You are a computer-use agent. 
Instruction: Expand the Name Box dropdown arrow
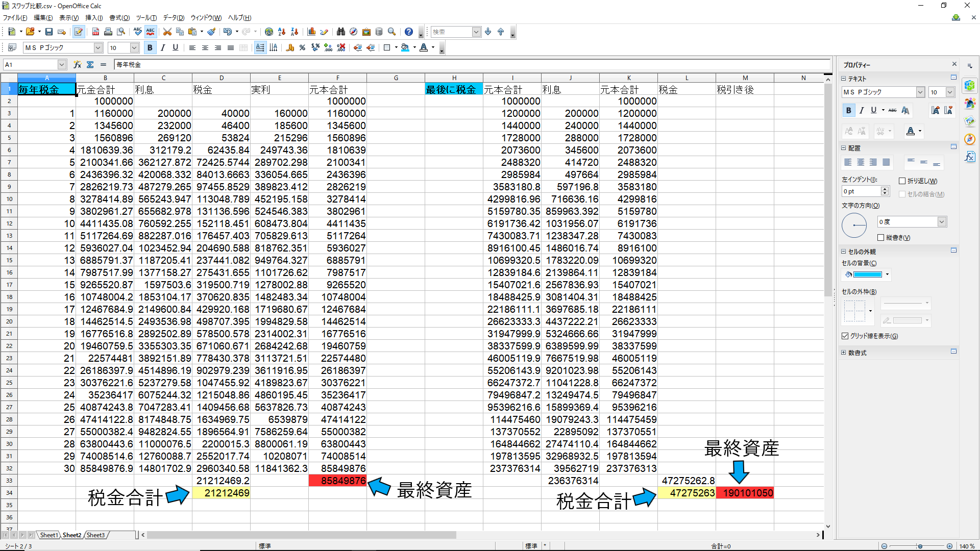[62, 65]
